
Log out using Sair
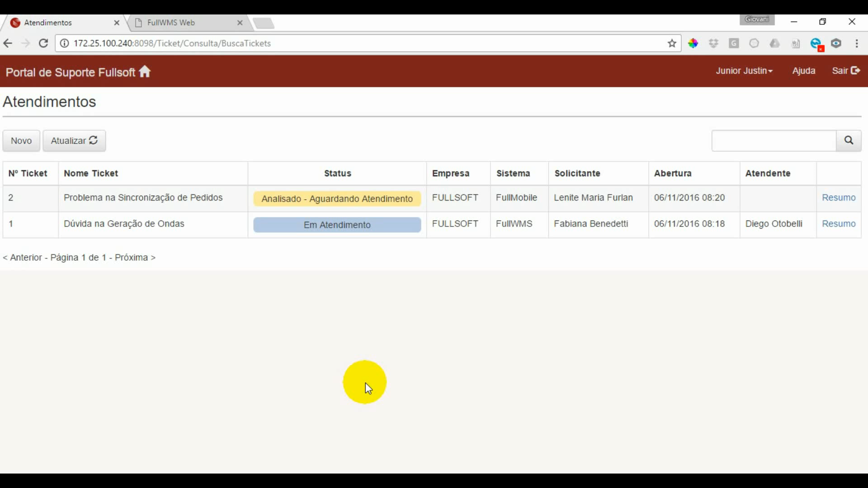(846, 71)
